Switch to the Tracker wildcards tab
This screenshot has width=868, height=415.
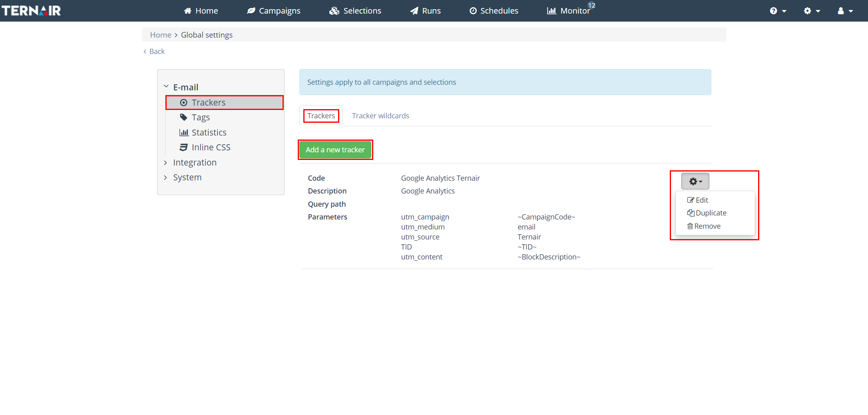tap(380, 116)
